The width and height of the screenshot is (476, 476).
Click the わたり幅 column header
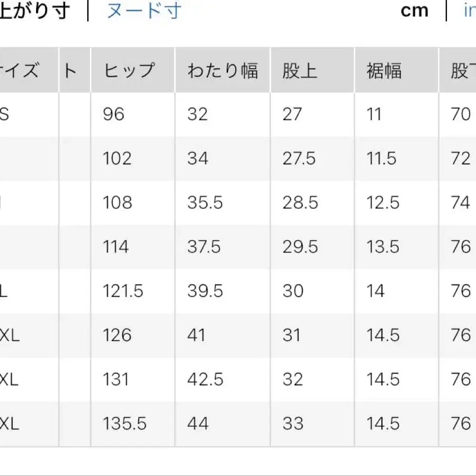[x=222, y=69]
